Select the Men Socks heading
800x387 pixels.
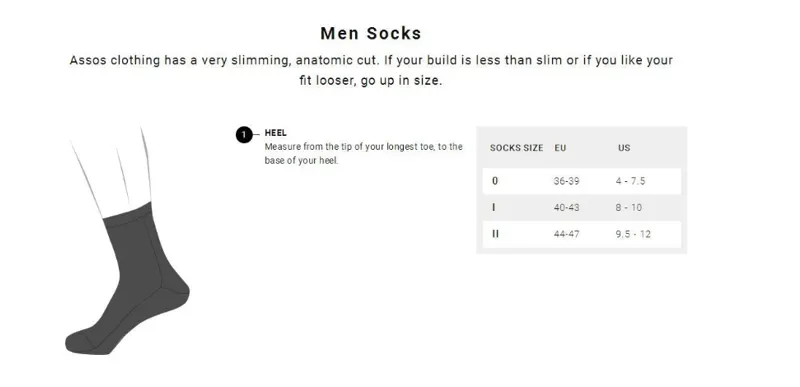point(371,33)
